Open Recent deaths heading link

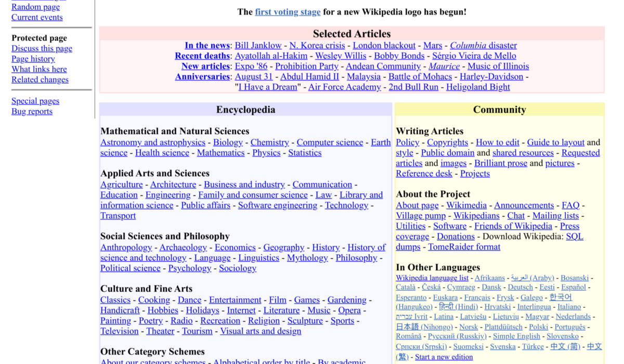pos(202,56)
